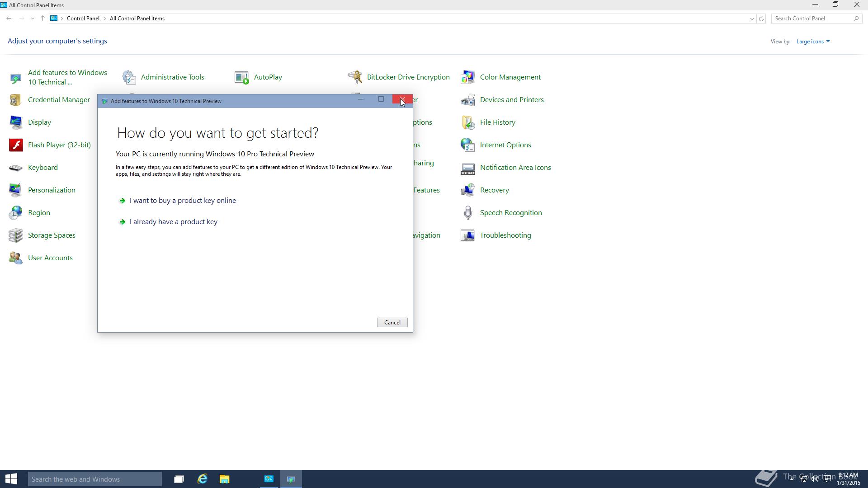This screenshot has height=488, width=868.
Task: Open the View by Large icons dropdown
Action: [813, 42]
